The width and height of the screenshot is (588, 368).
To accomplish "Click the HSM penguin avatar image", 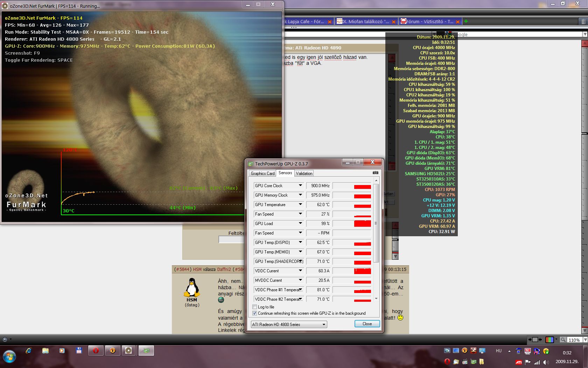I will [192, 287].
